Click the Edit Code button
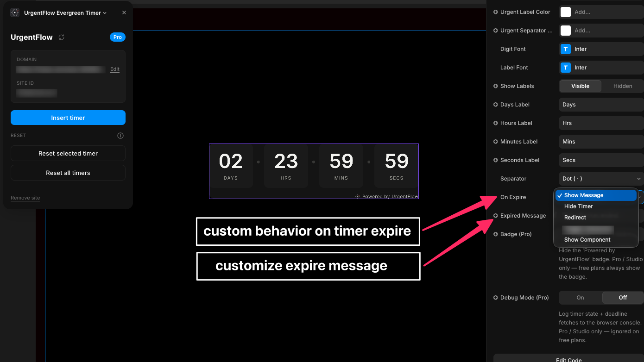This screenshot has width=644, height=362. click(x=568, y=358)
